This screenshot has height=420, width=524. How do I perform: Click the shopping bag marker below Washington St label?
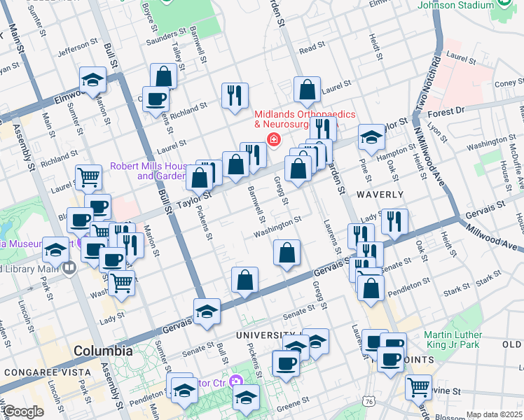[287, 255]
